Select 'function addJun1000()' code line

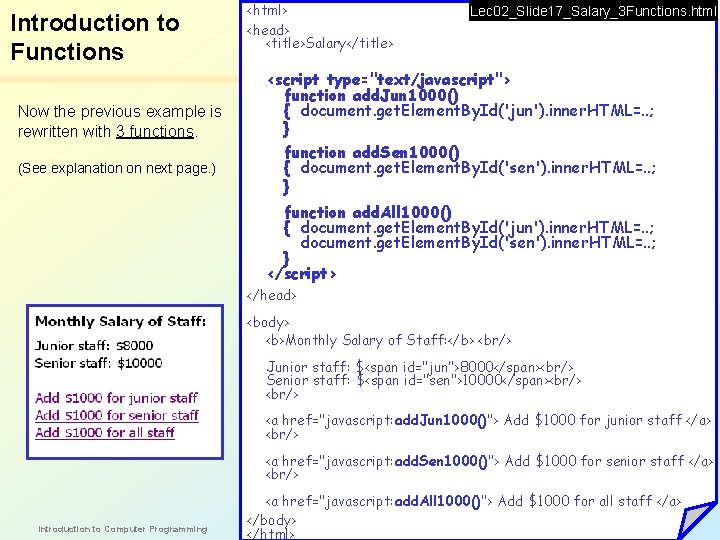(371, 96)
